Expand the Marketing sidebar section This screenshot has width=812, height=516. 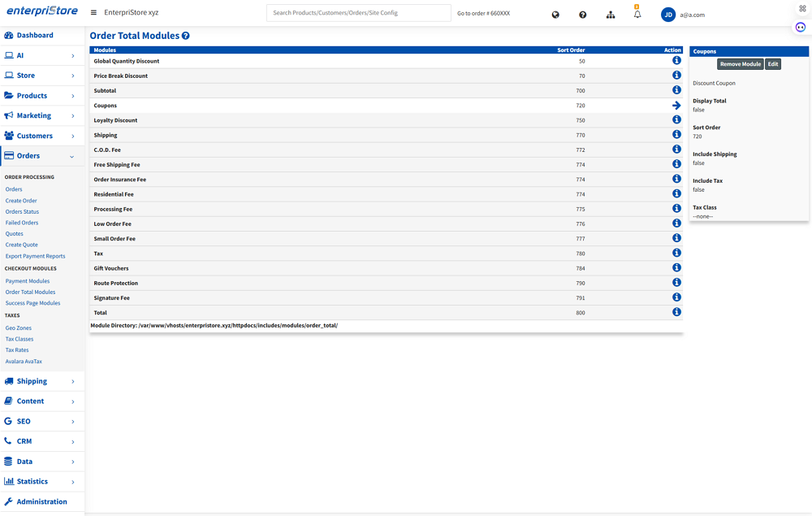[42, 115]
